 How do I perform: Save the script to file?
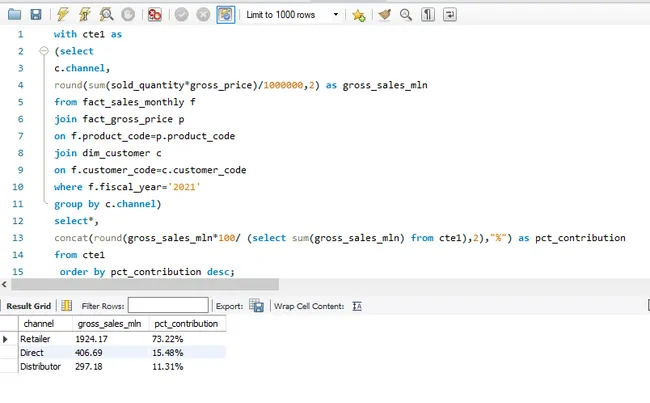(x=36, y=15)
